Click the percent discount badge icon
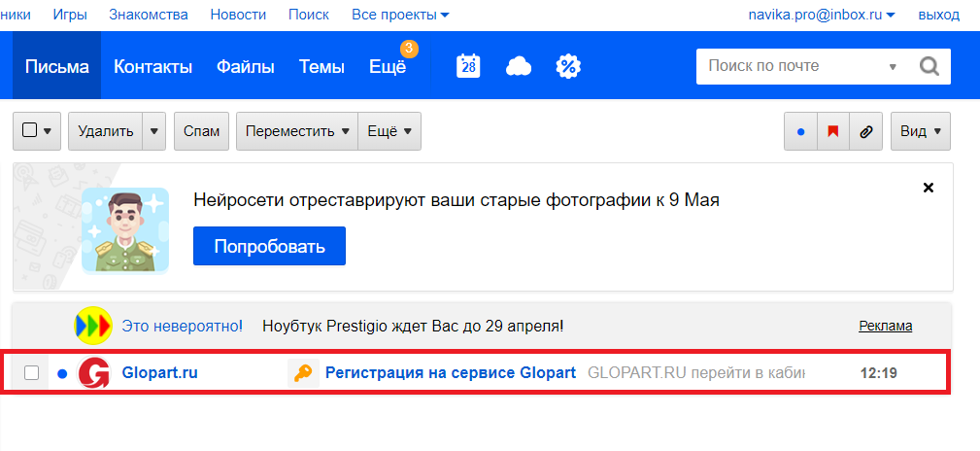Image resolution: width=980 pixels, height=451 pixels. (568, 66)
